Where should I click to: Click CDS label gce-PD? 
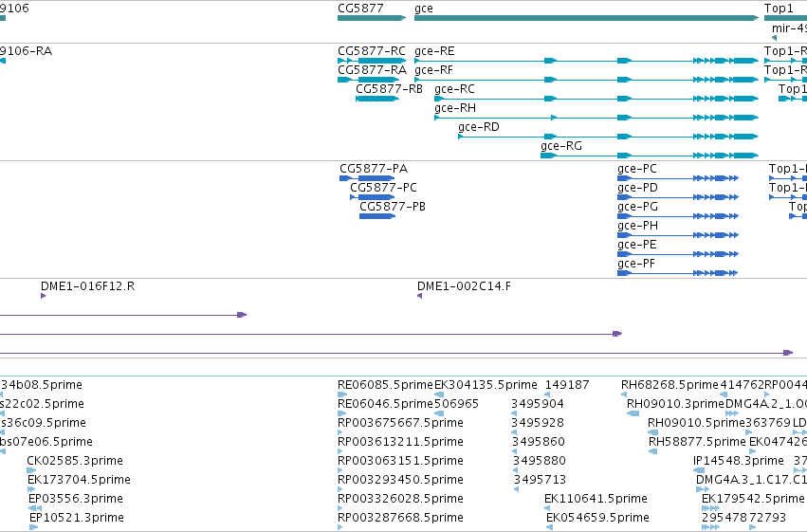click(637, 188)
